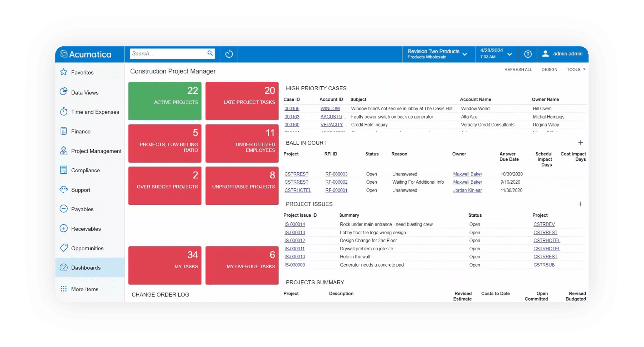Click in the Search input field

pos(168,53)
